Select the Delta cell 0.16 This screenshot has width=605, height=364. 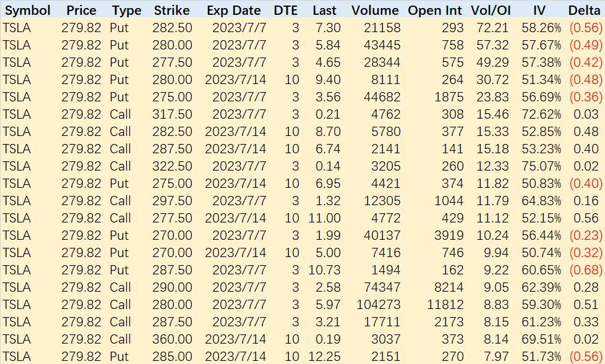pyautogui.click(x=586, y=201)
